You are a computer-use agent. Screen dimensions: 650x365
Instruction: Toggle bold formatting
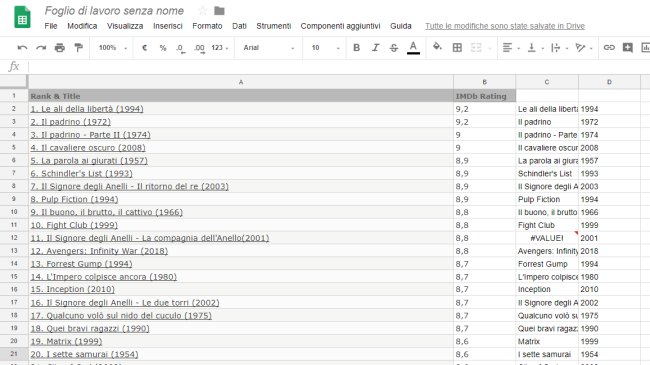(x=357, y=48)
